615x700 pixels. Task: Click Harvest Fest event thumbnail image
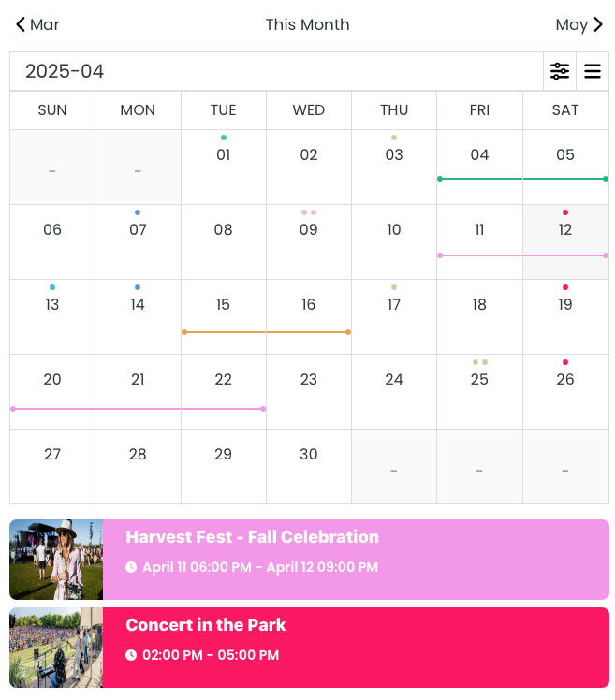tap(56, 560)
